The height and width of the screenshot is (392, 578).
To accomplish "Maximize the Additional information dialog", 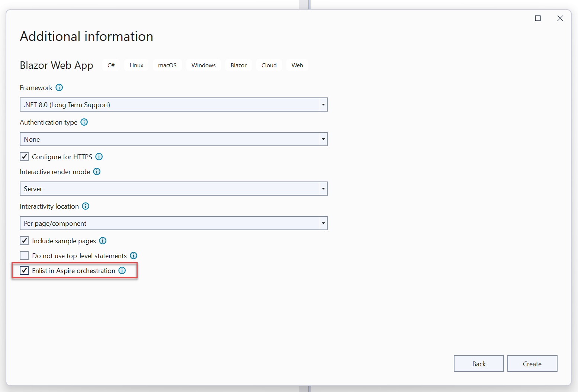I will pyautogui.click(x=538, y=18).
